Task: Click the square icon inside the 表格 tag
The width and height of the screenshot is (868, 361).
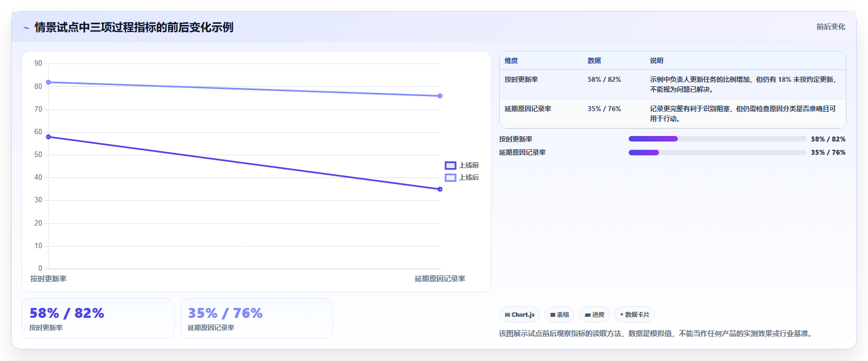Action: pos(553,315)
